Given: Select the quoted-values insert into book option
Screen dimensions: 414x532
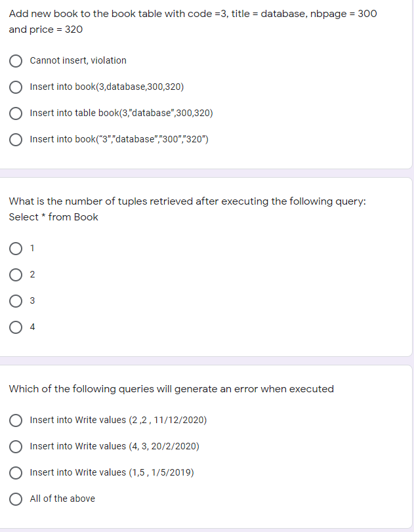Looking at the screenshot, I should [16, 140].
